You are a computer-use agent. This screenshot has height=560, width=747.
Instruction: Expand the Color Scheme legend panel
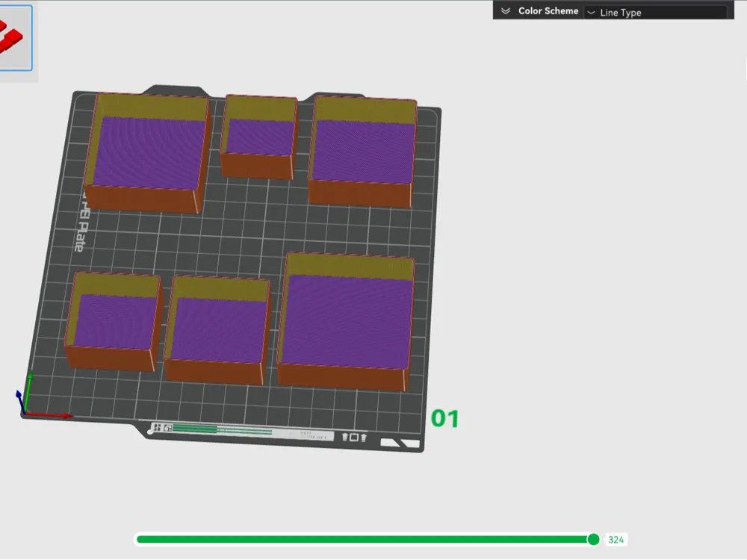click(506, 11)
